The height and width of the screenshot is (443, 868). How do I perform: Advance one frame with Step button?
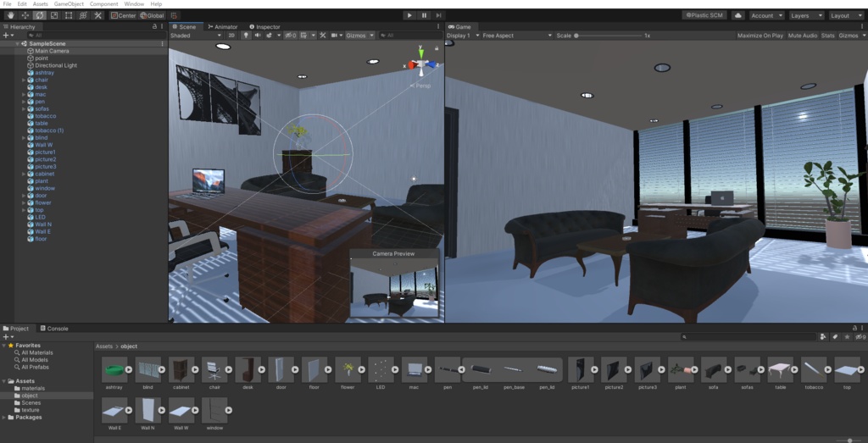tap(438, 15)
